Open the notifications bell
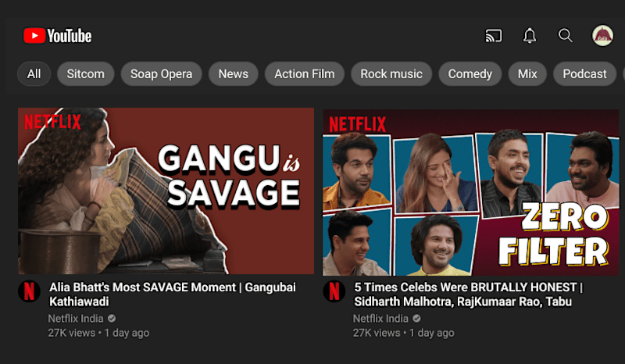625x364 pixels. (530, 36)
